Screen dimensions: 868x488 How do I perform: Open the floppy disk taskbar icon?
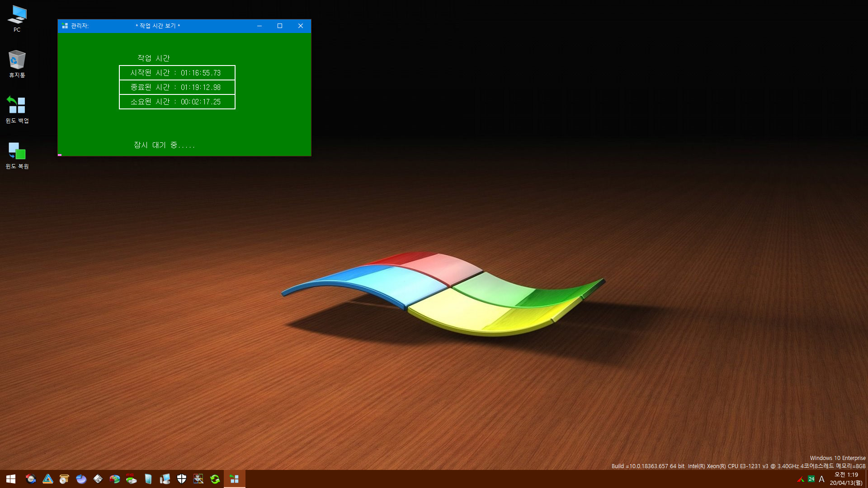pyautogui.click(x=98, y=479)
